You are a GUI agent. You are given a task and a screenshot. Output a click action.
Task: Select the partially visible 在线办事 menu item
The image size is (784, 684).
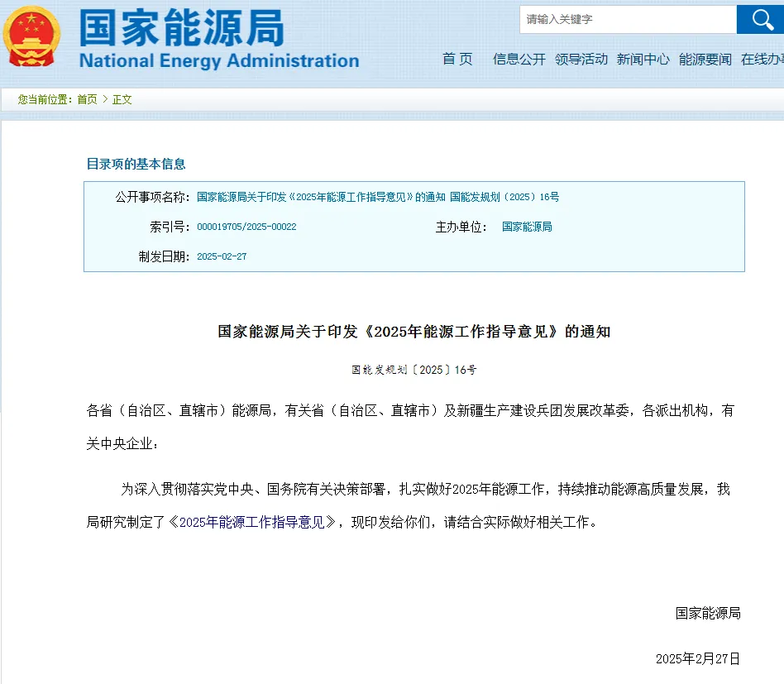coord(762,59)
